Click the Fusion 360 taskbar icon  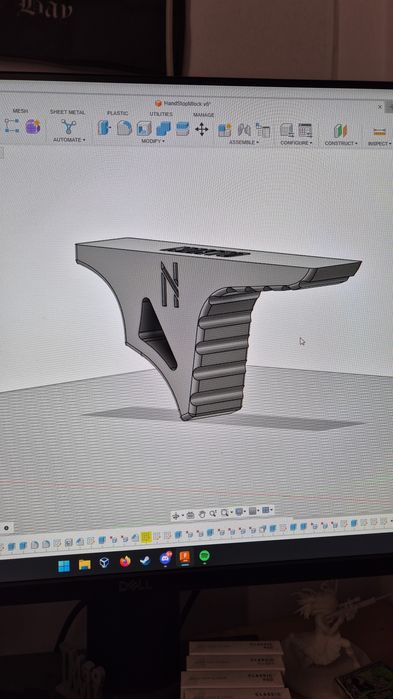(x=184, y=557)
